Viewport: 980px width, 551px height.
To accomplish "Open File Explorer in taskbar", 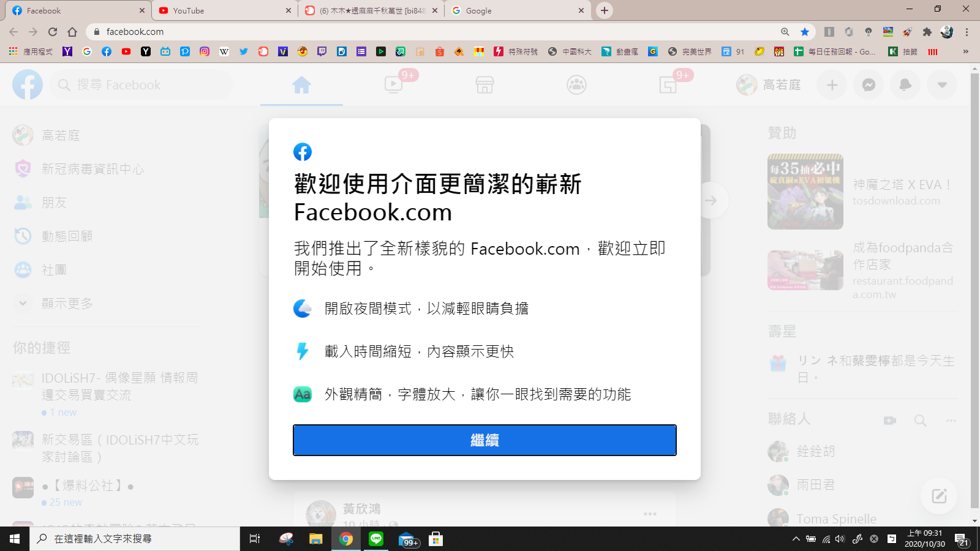I will point(315,539).
